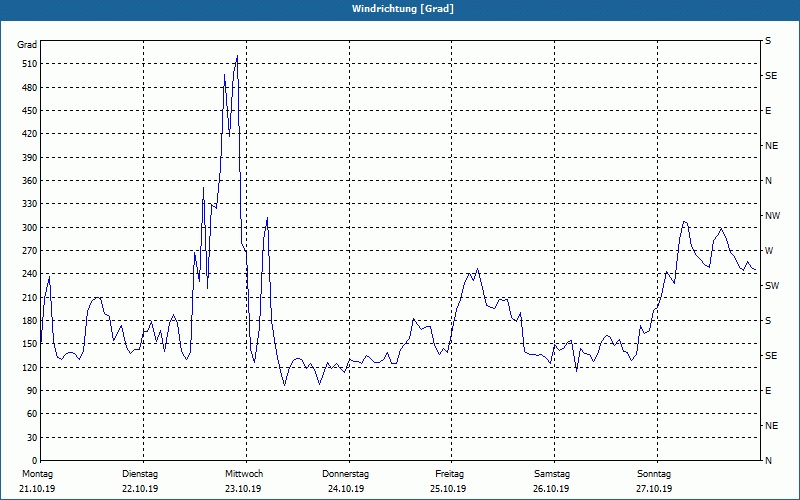Click the 'Mittwoch' day label
The width and height of the screenshot is (800, 500).
[x=244, y=474]
